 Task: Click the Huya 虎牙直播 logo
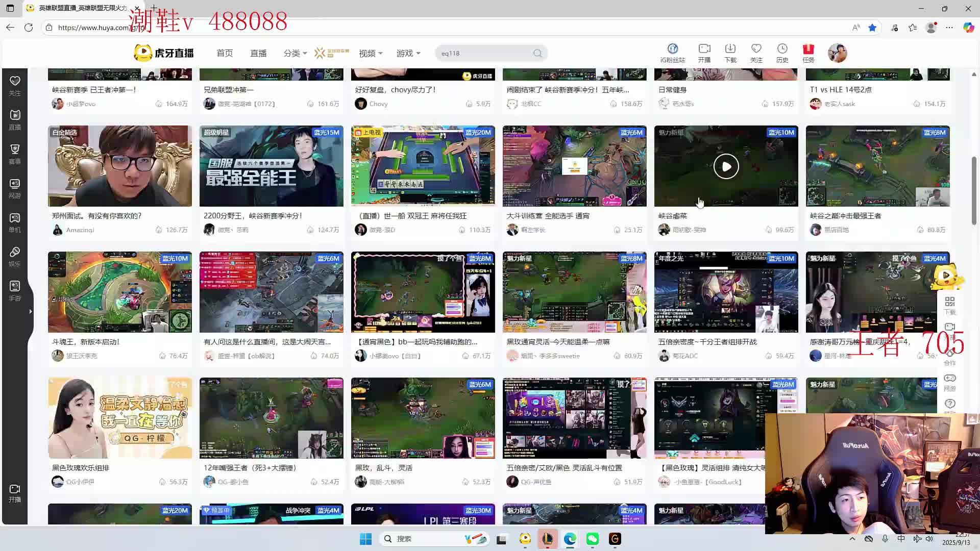pyautogui.click(x=164, y=53)
